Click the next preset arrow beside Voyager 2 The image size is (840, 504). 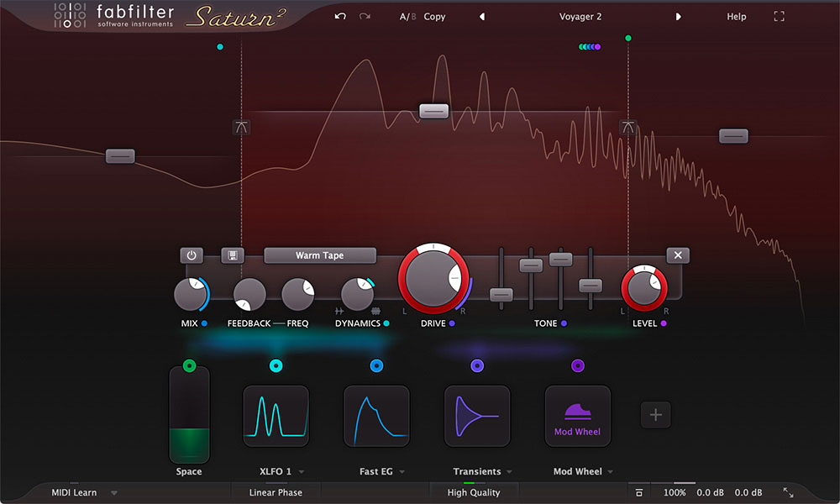click(679, 16)
